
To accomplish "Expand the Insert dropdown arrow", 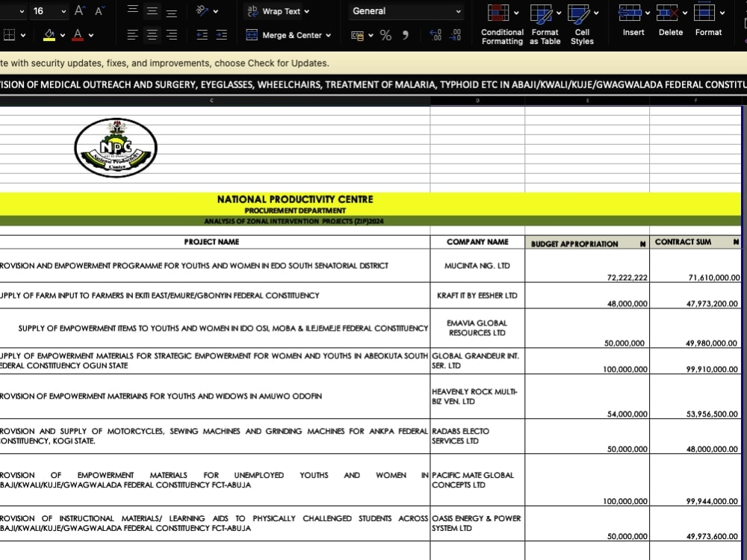I will (648, 13).
